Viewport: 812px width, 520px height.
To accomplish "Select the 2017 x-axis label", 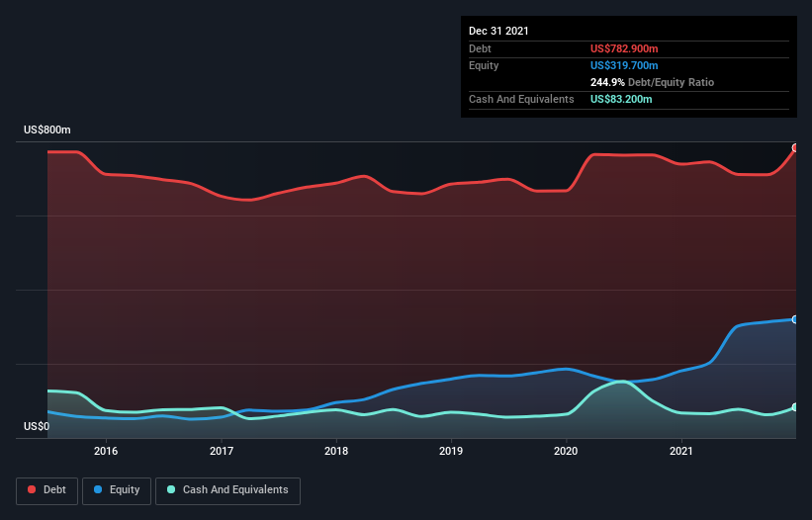I will pos(222,451).
